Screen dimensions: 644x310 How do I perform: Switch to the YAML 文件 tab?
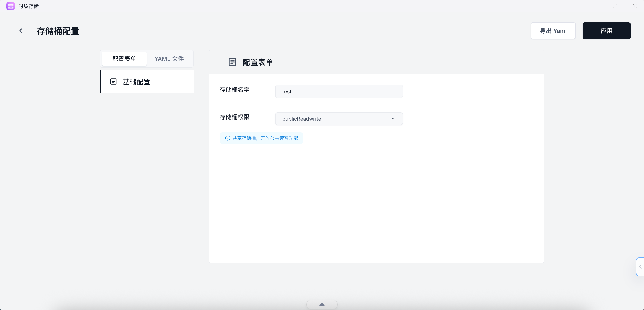[x=169, y=58]
